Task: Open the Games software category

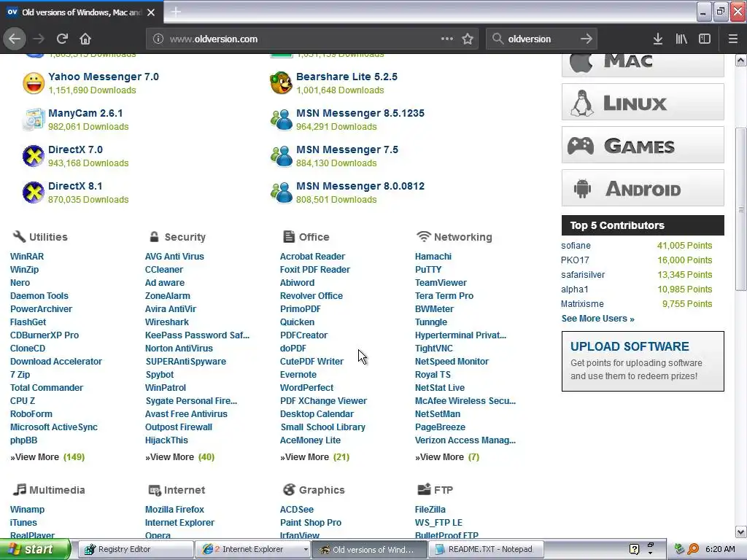Action: [643, 145]
